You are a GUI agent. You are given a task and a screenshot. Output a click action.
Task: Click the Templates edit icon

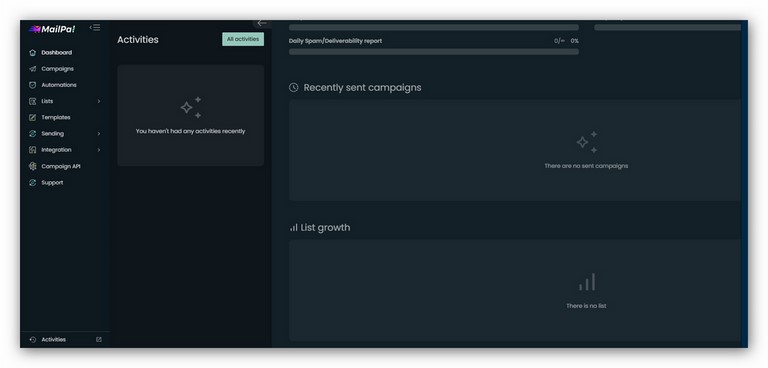(33, 118)
